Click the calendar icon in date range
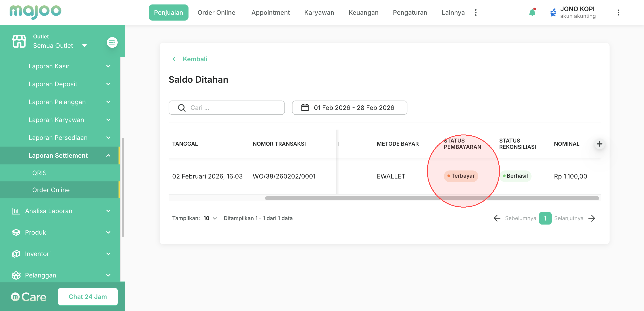This screenshot has width=644, height=311. (x=305, y=108)
